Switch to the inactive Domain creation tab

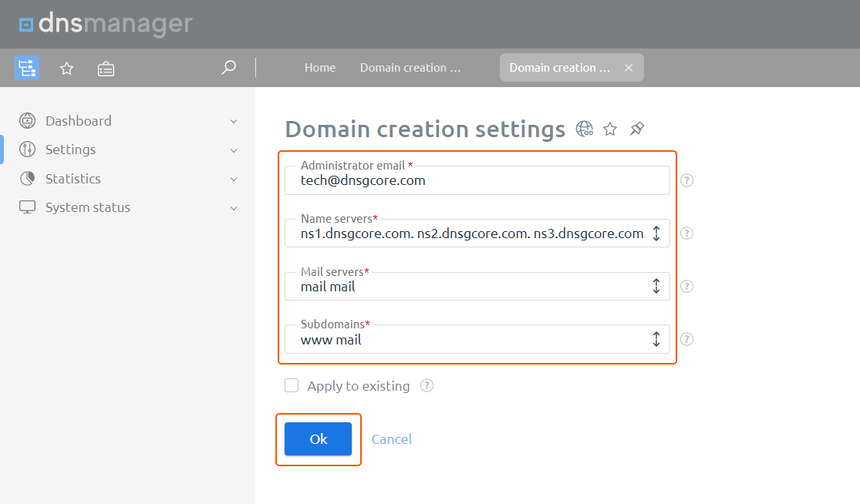click(410, 67)
